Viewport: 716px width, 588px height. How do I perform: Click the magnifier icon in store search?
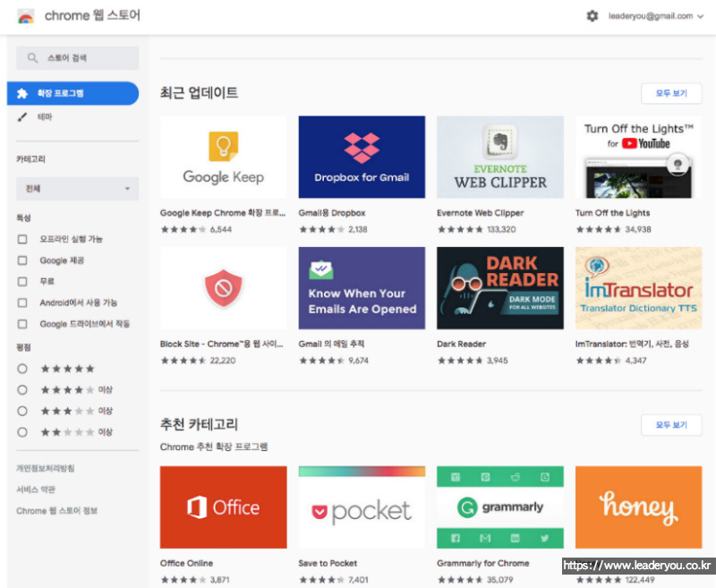tap(32, 58)
